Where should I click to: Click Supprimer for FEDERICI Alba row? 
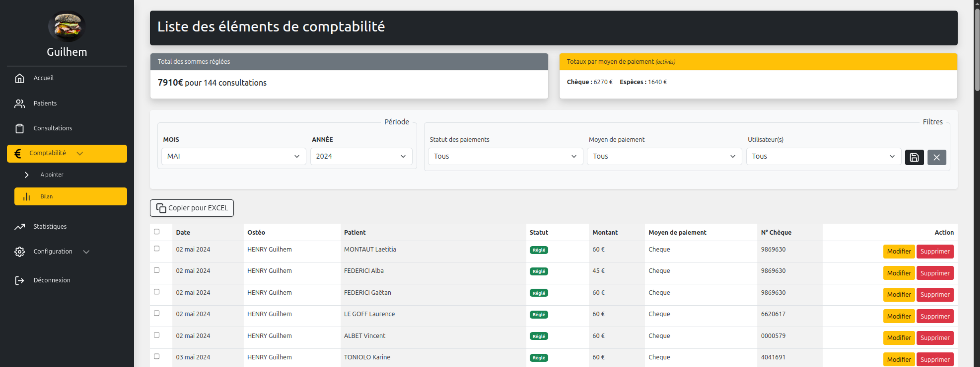pos(935,273)
